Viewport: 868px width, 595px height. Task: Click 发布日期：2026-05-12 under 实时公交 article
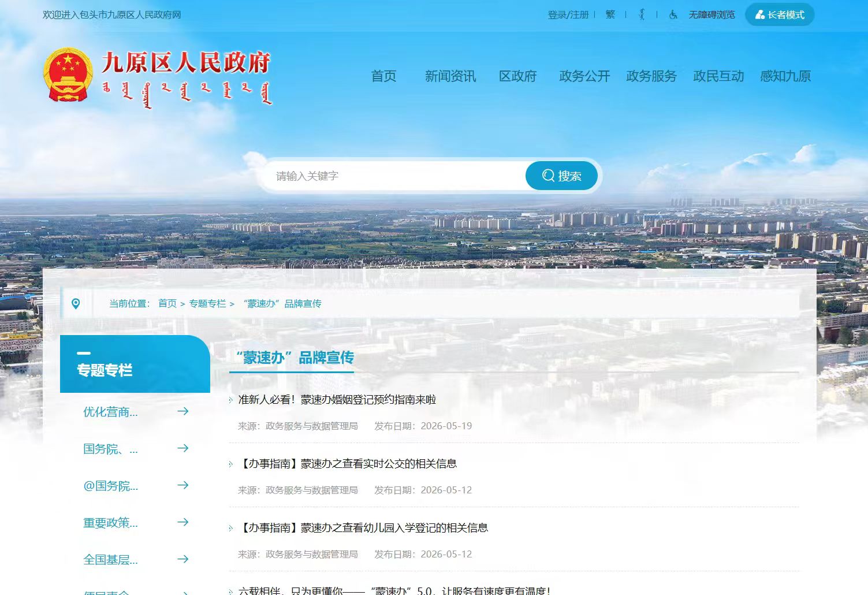click(x=423, y=490)
